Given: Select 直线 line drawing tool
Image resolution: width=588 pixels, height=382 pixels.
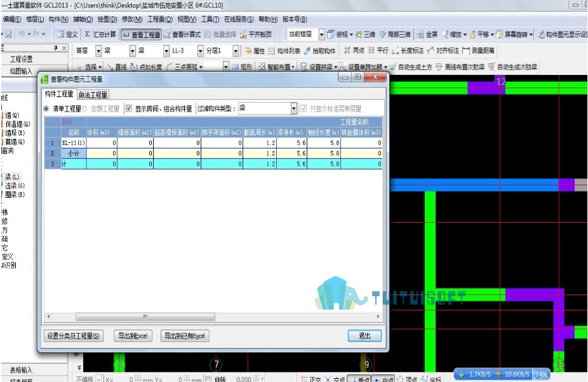Looking at the screenshot, I should (117, 67).
